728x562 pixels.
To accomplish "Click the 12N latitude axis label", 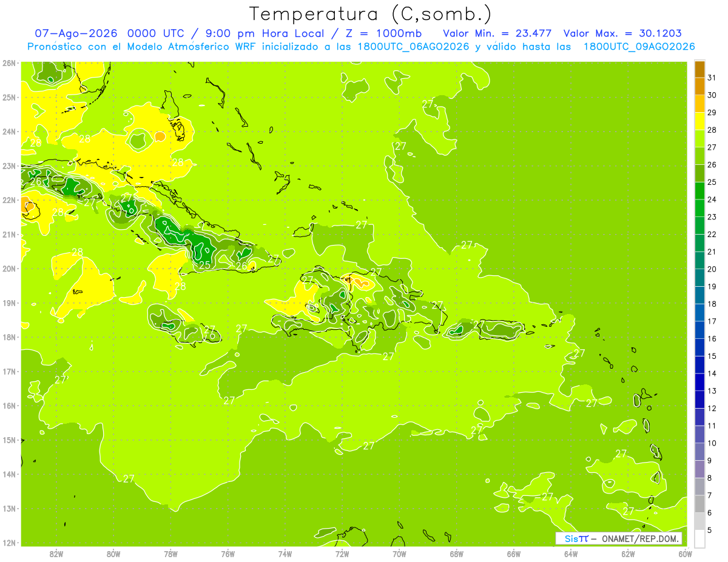I will coord(9,543).
